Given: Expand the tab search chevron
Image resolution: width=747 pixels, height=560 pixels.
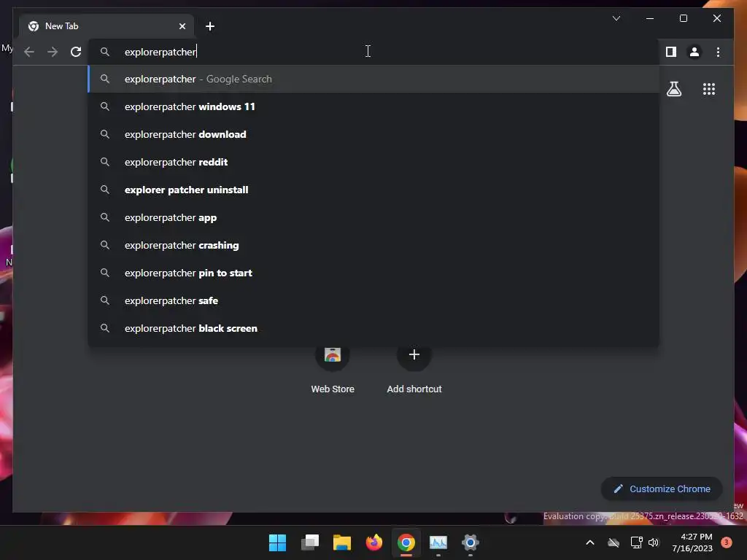Looking at the screenshot, I should 616,18.
